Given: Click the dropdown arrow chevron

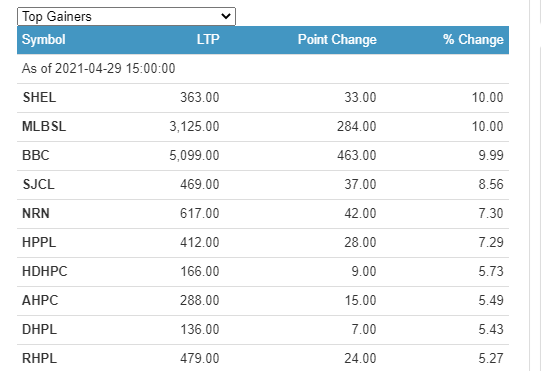Looking at the screenshot, I should point(226,16).
